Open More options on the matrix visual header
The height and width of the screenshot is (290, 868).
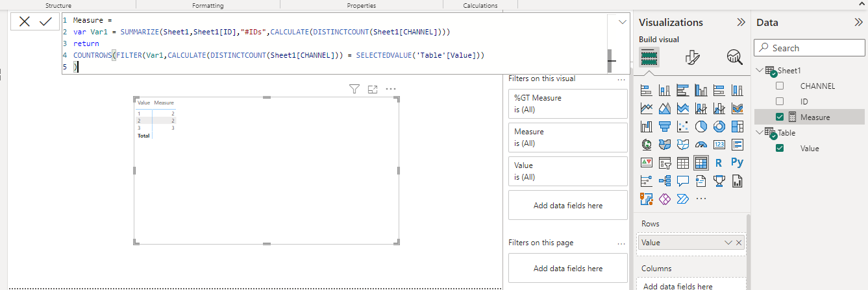(x=391, y=90)
